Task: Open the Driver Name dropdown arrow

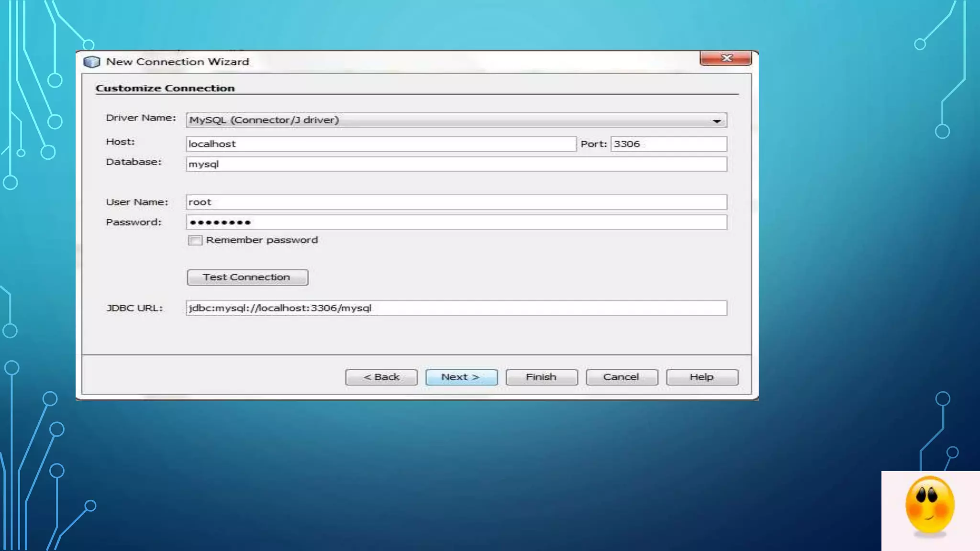Action: click(716, 121)
